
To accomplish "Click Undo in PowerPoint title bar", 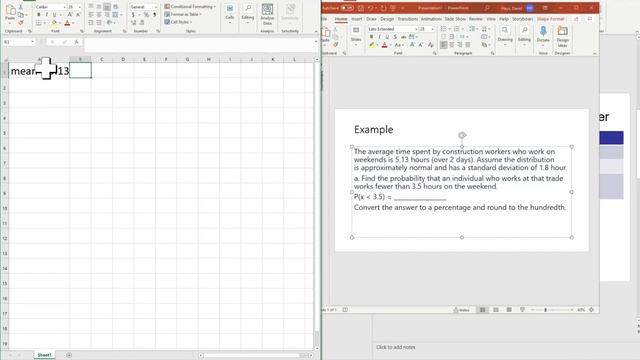I will [x=370, y=8].
